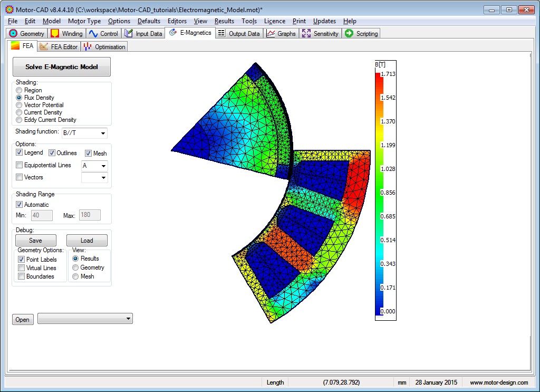The height and width of the screenshot is (392, 540).
Task: Click the Output Data tab icon
Action: click(x=221, y=34)
